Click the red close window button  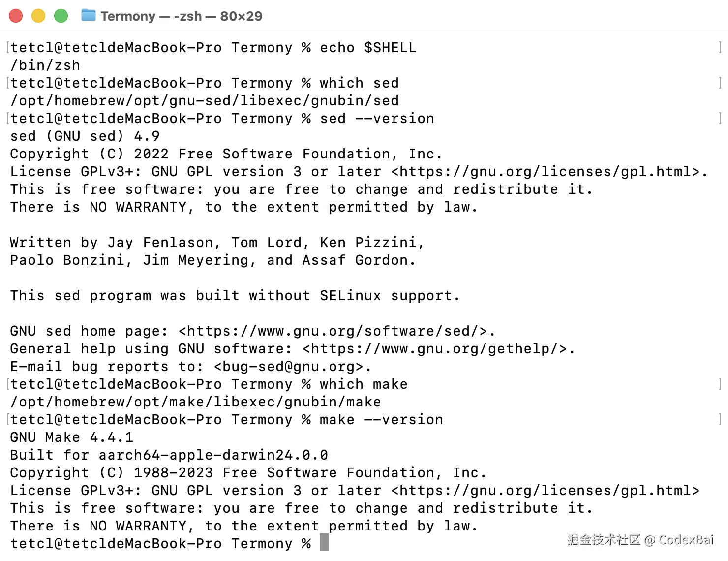16,16
